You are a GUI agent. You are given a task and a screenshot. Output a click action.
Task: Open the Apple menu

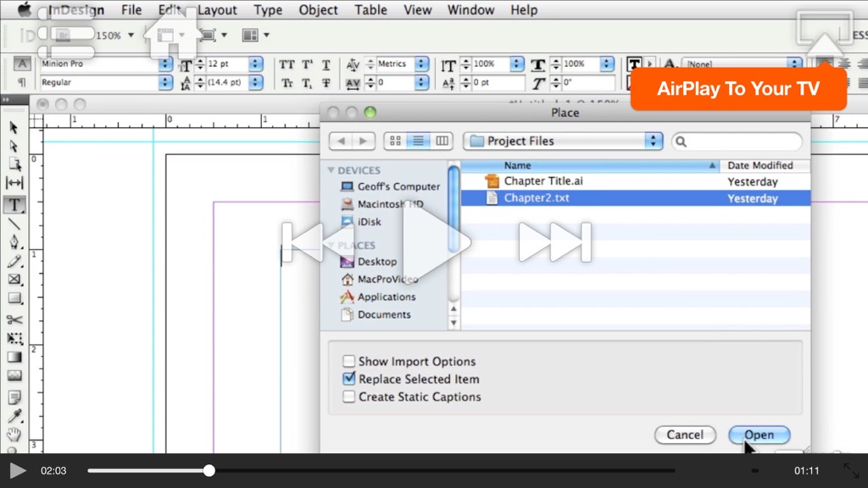pos(25,9)
